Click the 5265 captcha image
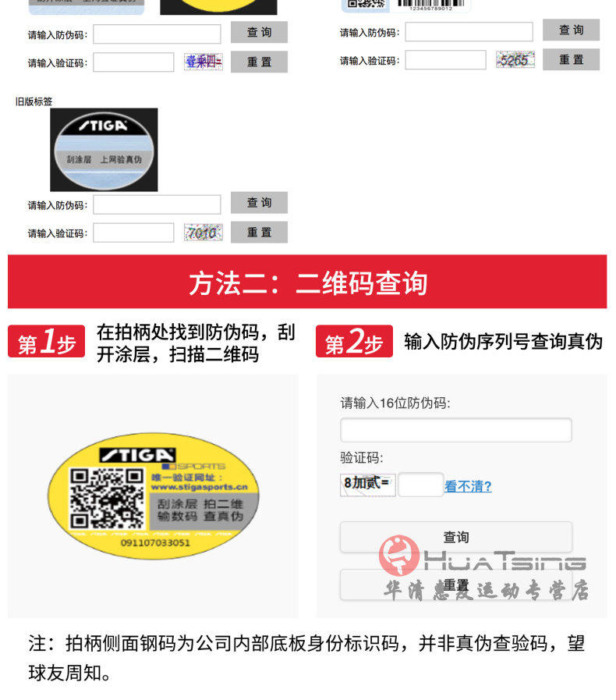Screen dimensions: 616x700 515,60
